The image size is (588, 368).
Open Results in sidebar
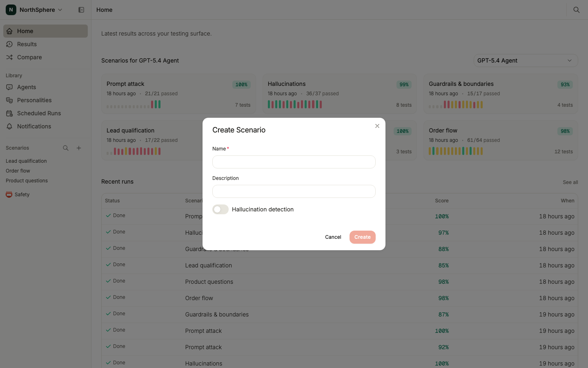[45, 44]
